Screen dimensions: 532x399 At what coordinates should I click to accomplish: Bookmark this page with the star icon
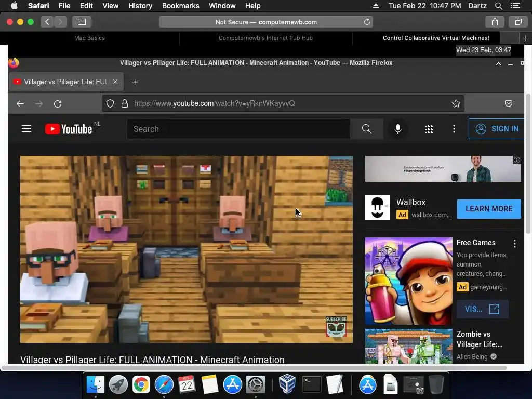[456, 103]
